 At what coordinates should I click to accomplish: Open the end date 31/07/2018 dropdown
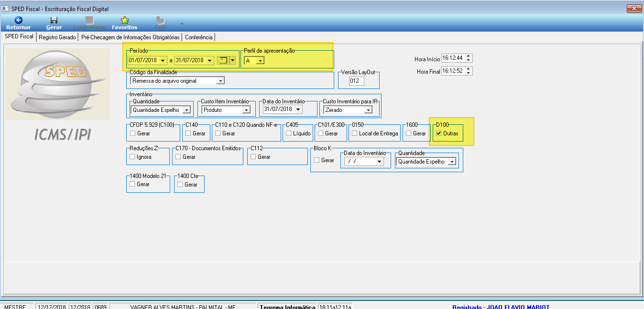209,60
